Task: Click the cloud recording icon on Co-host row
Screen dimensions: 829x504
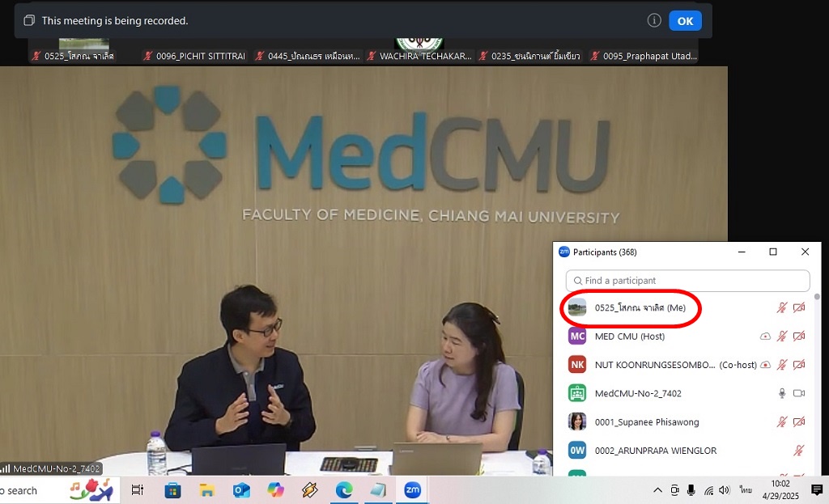Action: point(765,365)
